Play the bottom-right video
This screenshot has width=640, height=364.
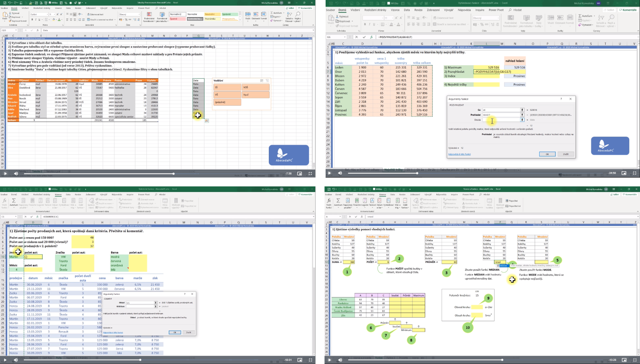[x=330, y=360]
